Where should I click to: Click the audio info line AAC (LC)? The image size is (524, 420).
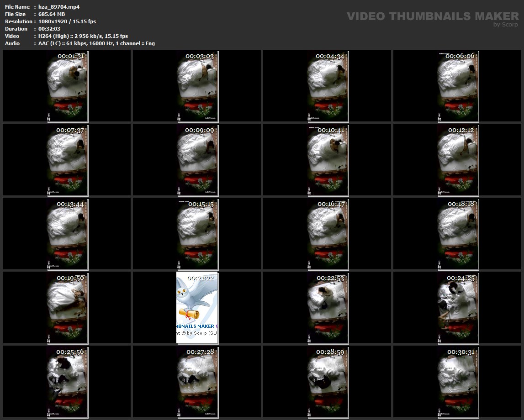click(x=96, y=43)
